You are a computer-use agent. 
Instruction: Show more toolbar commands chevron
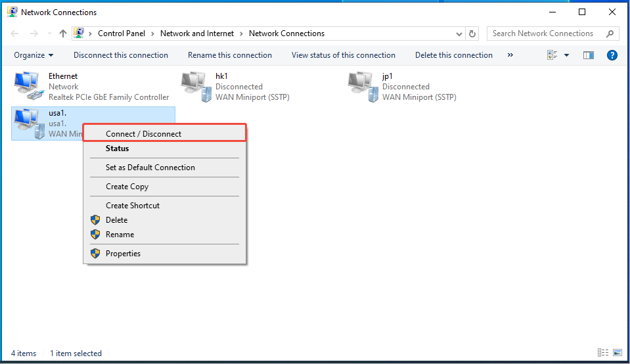[x=510, y=55]
